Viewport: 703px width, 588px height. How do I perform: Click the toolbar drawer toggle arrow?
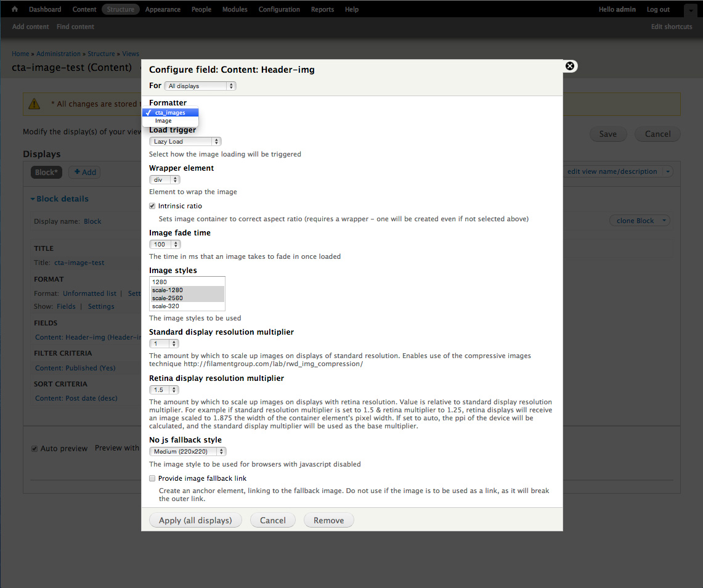(690, 10)
